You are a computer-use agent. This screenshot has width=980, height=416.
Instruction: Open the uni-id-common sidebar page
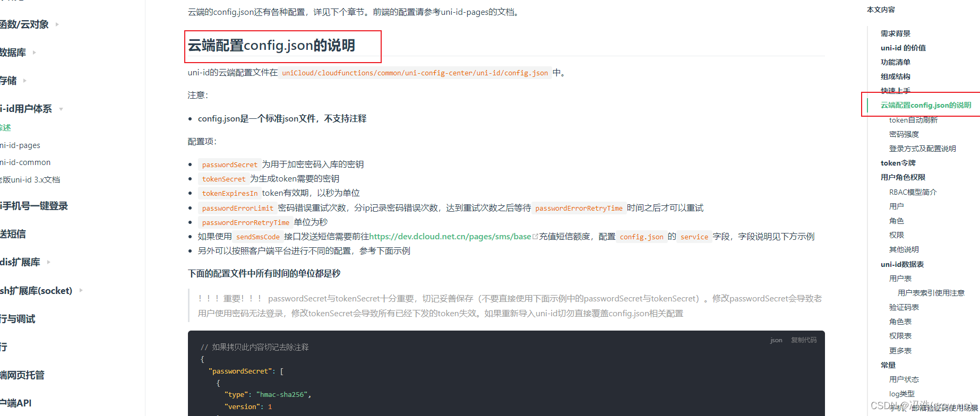tap(25, 162)
